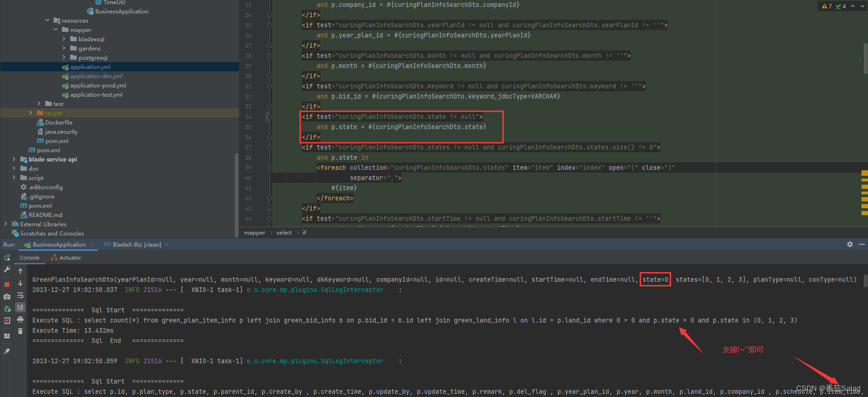Screen dimensions: 868x397
Task: Print the console output with the printer icon
Action: (x=20, y=319)
